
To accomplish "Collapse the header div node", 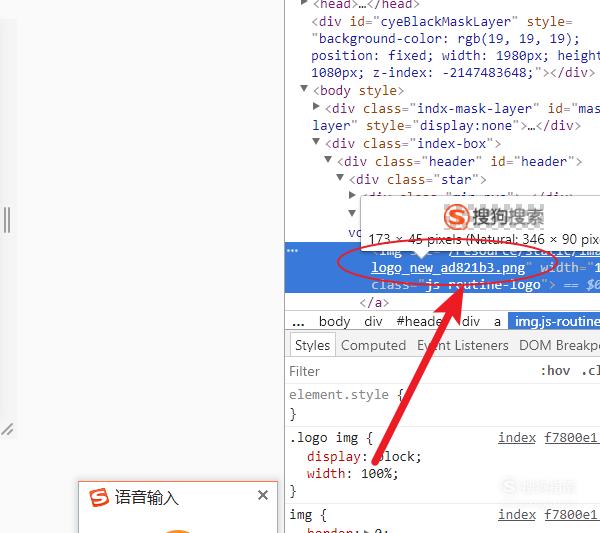I will pos(328,159).
